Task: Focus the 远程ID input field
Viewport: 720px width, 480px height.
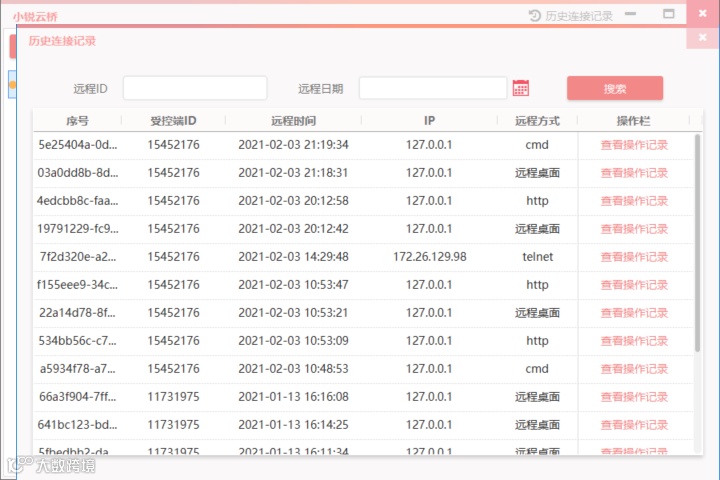Action: pyautogui.click(x=195, y=88)
